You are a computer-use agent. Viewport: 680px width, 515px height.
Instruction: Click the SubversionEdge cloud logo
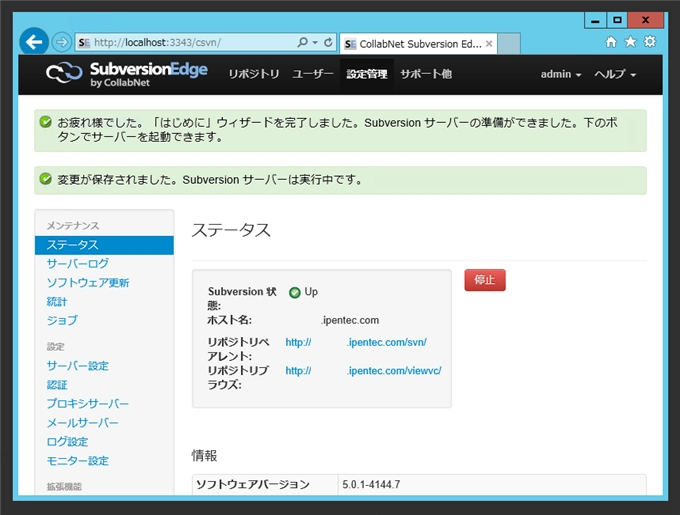(64, 72)
